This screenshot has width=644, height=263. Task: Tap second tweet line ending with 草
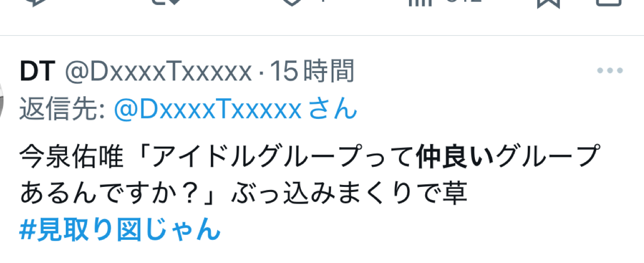244,194
